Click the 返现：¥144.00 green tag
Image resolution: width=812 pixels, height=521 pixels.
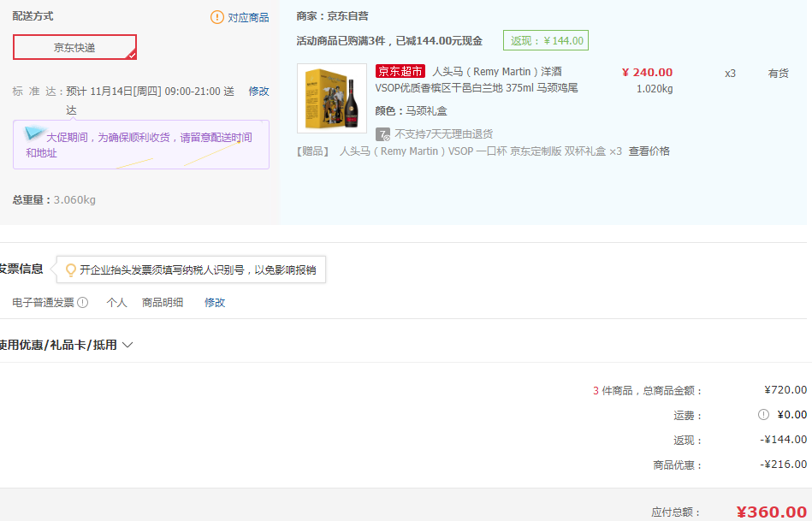[x=546, y=40]
